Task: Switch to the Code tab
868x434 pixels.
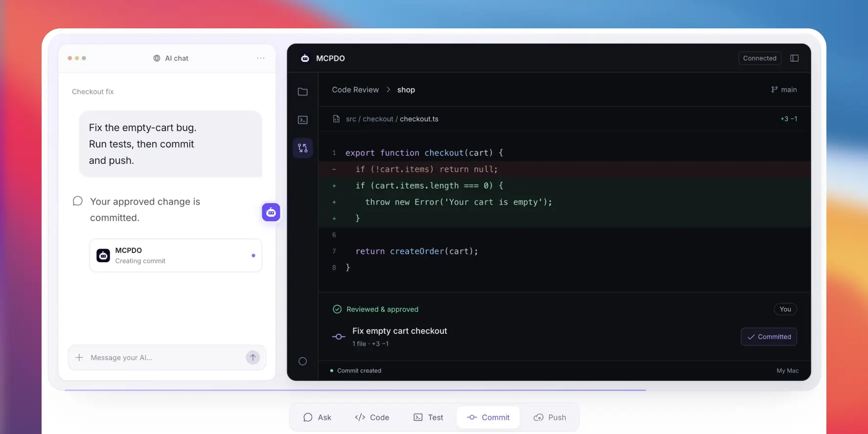Action: pyautogui.click(x=372, y=417)
